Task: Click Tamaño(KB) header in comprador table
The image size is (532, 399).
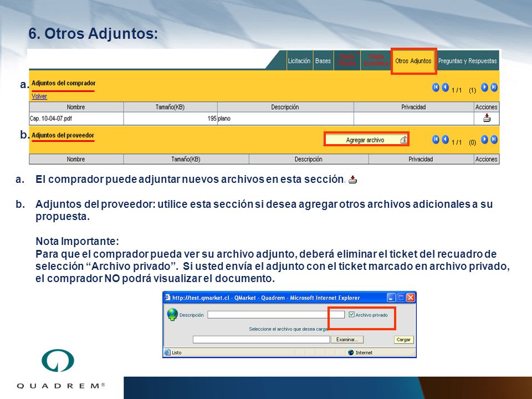Action: [170, 107]
